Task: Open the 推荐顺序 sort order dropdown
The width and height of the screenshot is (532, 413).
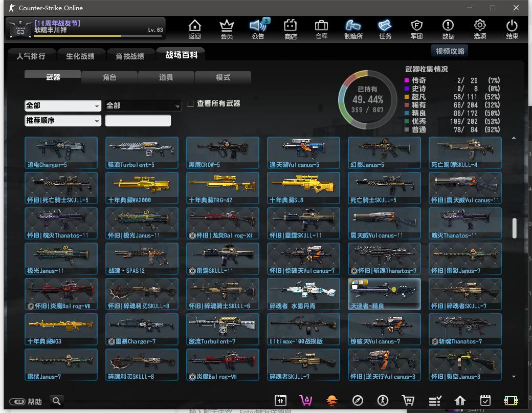Action: click(x=62, y=121)
